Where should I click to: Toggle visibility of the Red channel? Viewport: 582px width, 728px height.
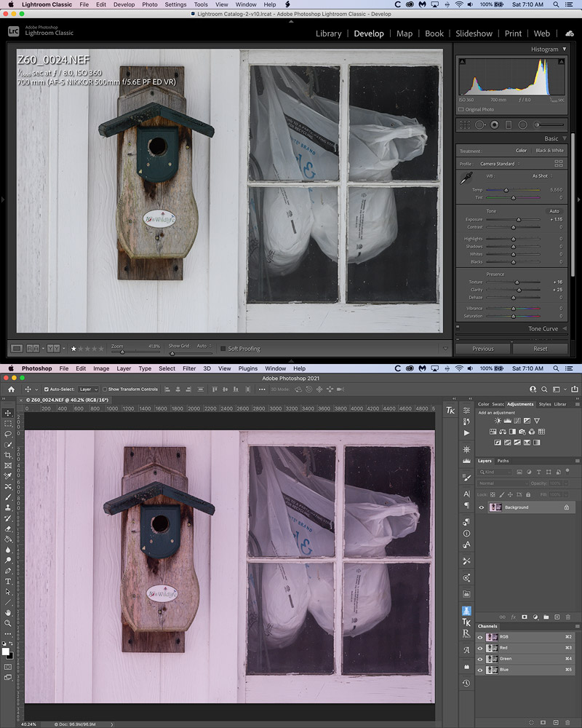480,648
